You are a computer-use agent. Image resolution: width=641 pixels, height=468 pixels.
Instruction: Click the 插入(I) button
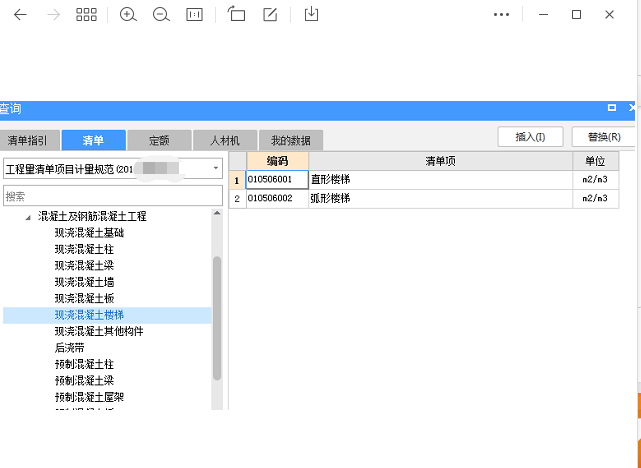tap(530, 137)
